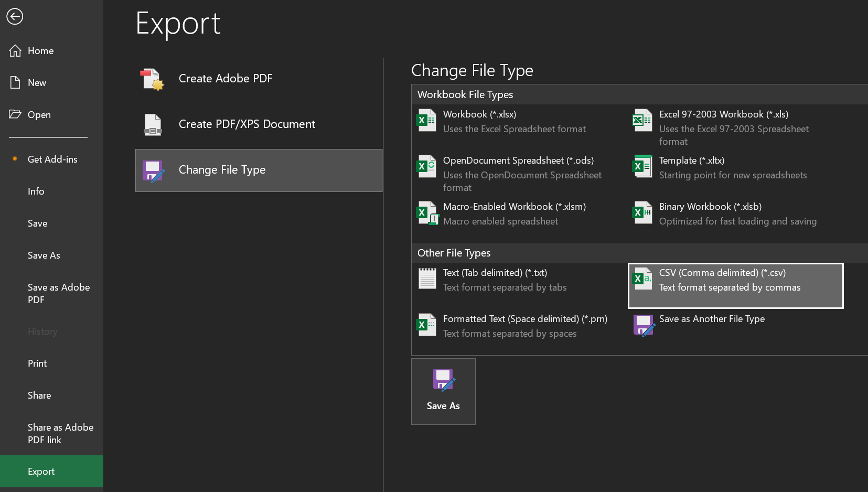Click the New blank document icon
868x492 pixels.
[x=15, y=83]
